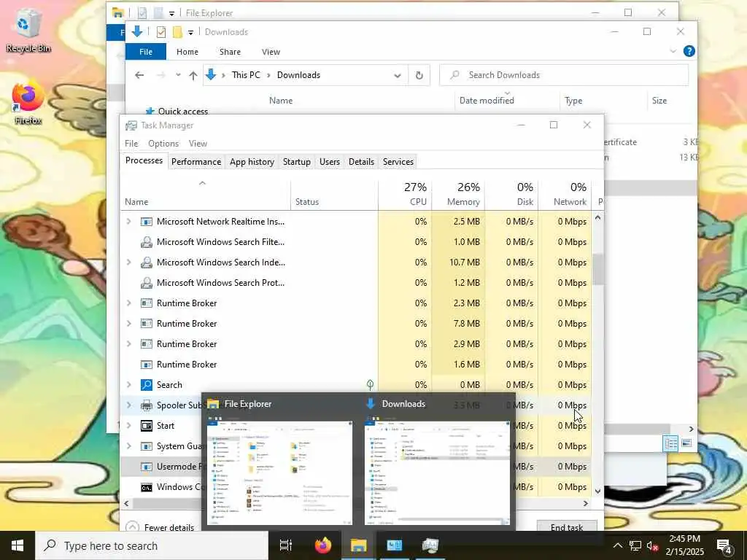Click the Spooler SubSystem printer icon
Screen dimensions: 747x560
(147, 405)
